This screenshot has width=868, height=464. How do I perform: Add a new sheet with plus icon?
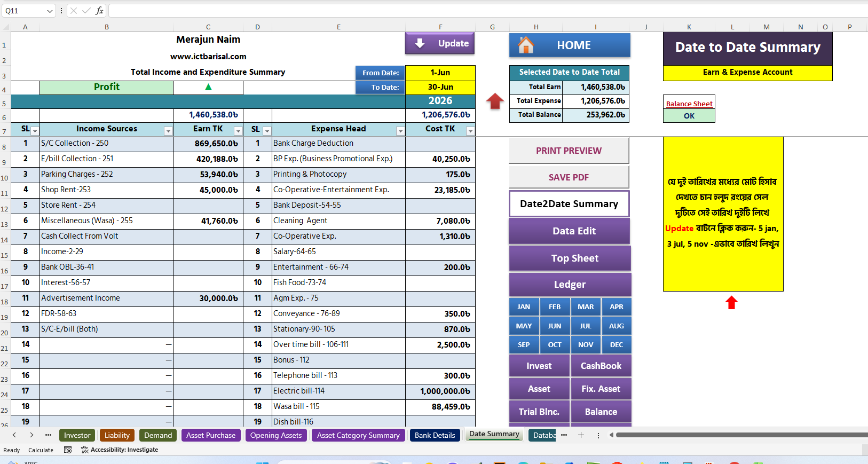point(581,435)
